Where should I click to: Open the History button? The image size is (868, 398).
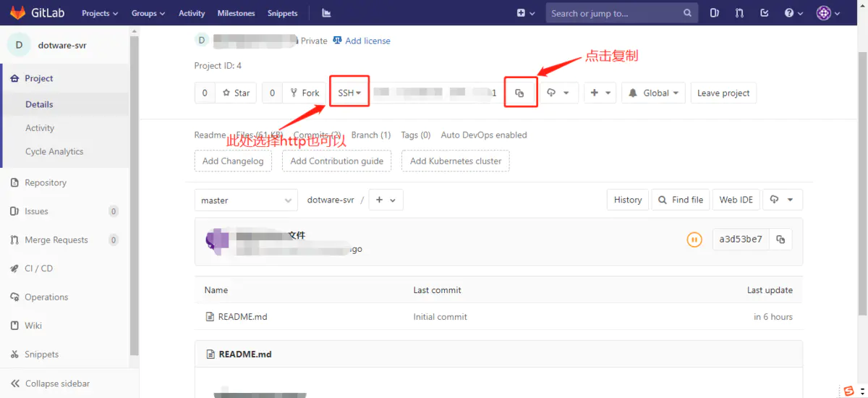coord(628,200)
